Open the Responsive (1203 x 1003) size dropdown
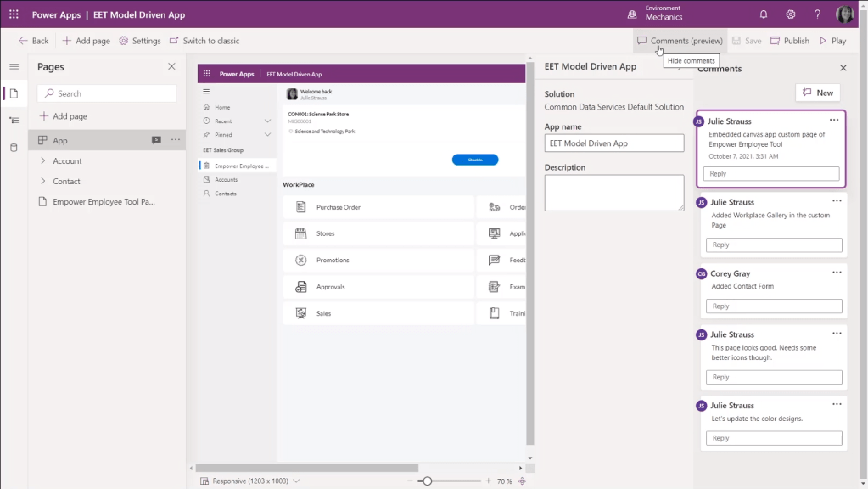 click(x=250, y=481)
